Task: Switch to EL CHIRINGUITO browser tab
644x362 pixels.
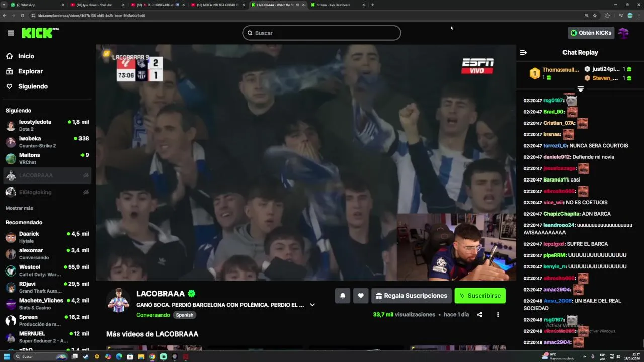Action: coord(157,5)
